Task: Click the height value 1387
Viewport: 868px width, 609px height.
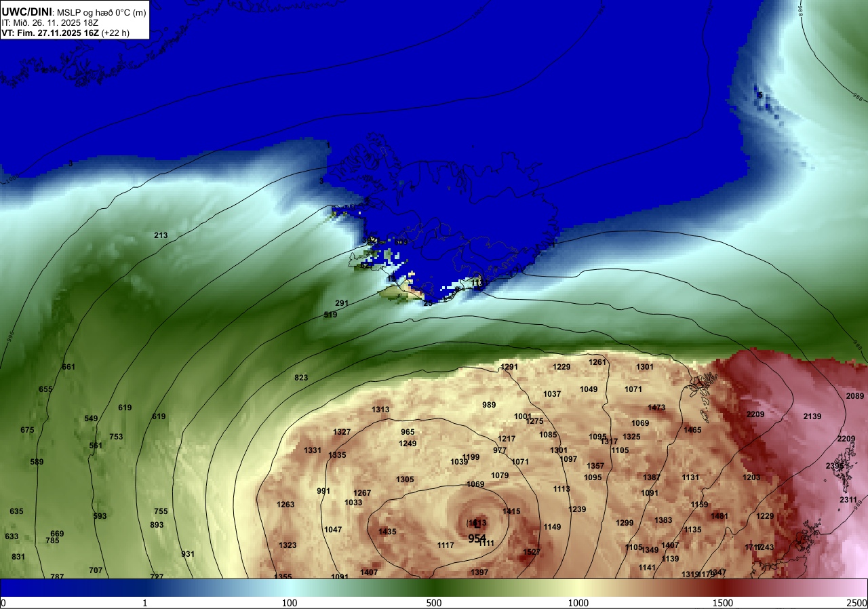Action: coord(652,477)
